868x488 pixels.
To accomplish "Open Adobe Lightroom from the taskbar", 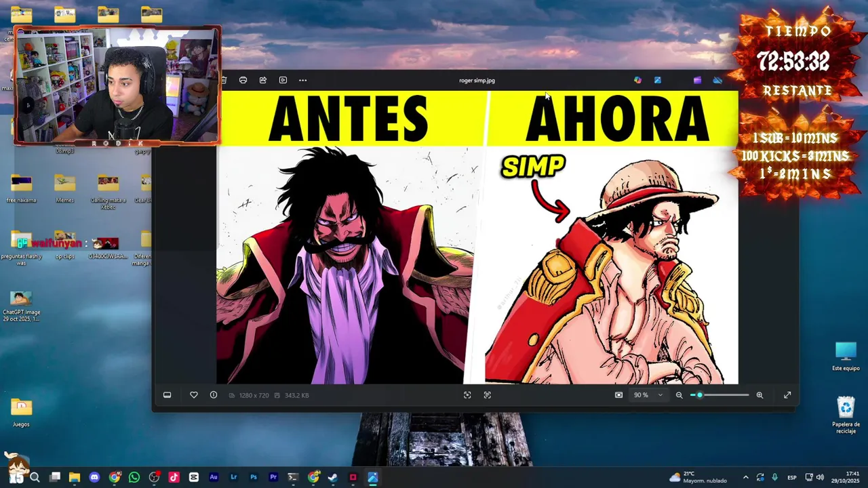I will (234, 477).
